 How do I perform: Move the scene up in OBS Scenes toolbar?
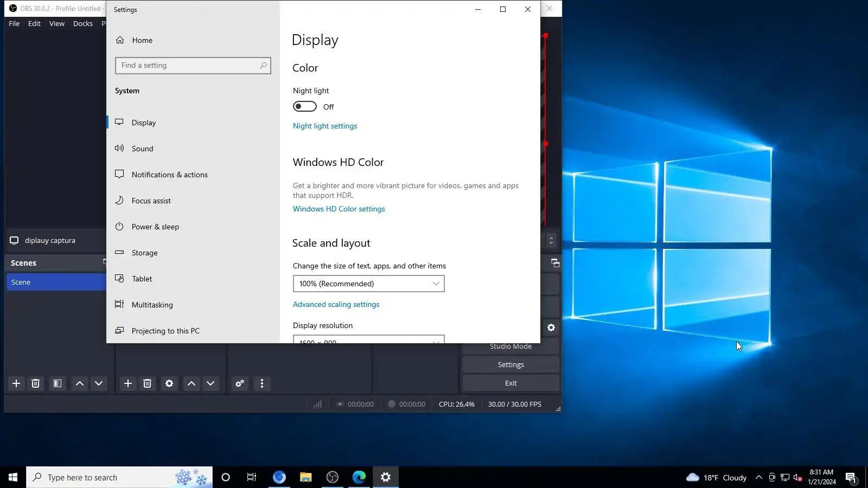click(80, 383)
